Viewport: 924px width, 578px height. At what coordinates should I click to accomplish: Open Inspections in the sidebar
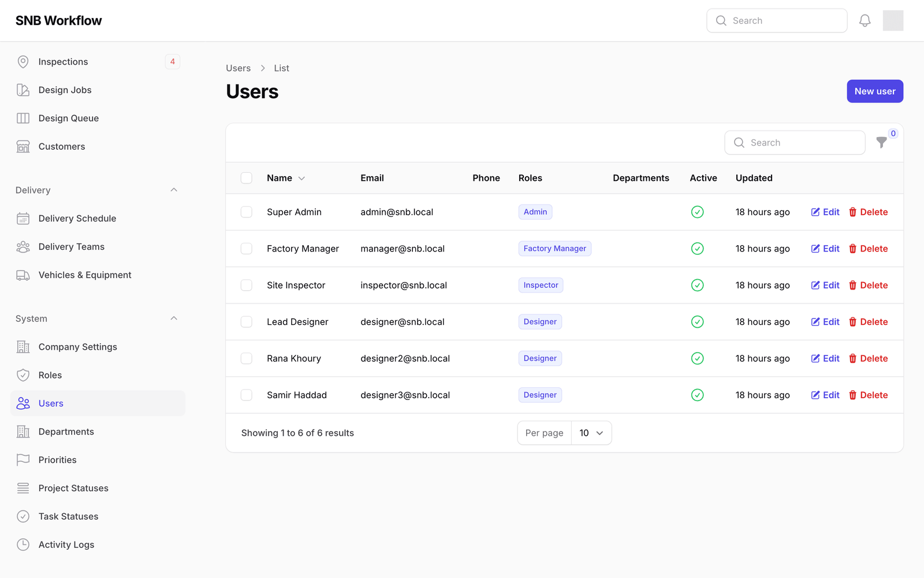click(x=98, y=62)
